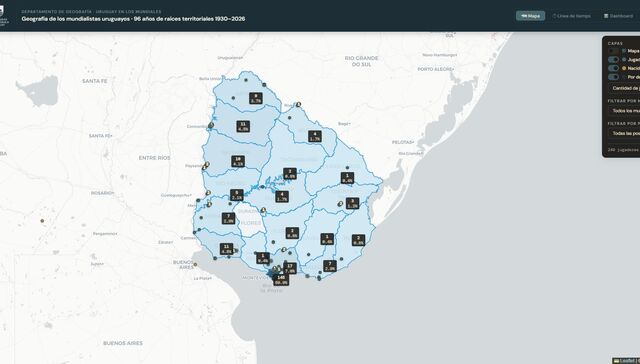Click the Florida department label showing 2

point(292,233)
